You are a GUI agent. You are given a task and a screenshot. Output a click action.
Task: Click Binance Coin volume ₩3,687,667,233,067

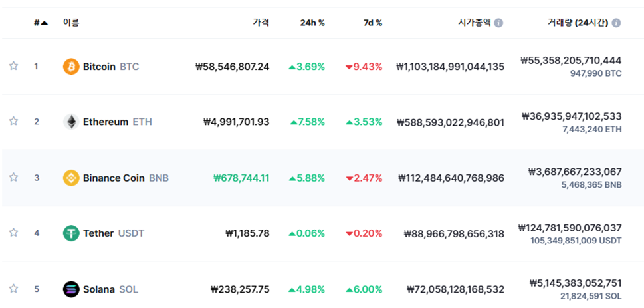(x=575, y=172)
